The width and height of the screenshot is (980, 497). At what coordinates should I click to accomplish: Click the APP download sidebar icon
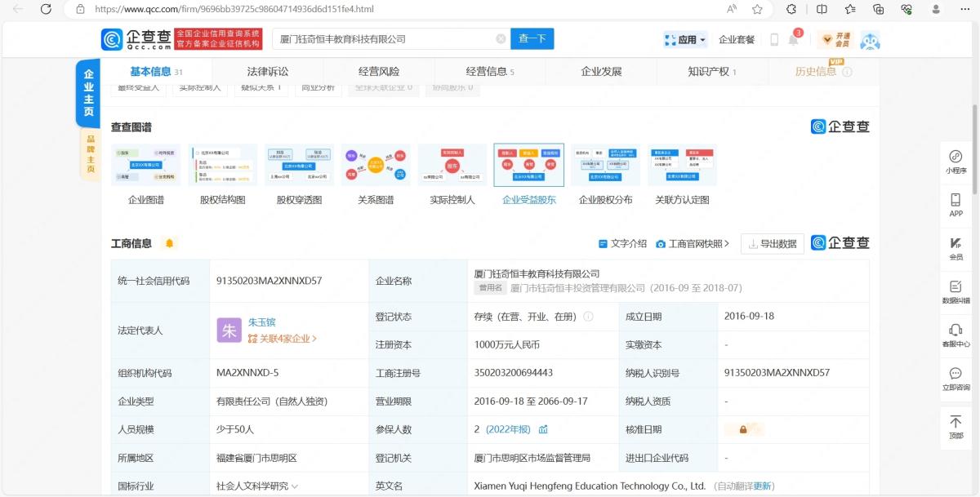point(955,202)
